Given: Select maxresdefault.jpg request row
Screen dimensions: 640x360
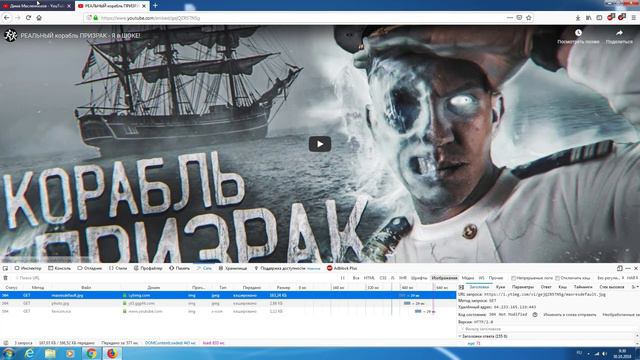Looking at the screenshot, I should (x=228, y=295).
